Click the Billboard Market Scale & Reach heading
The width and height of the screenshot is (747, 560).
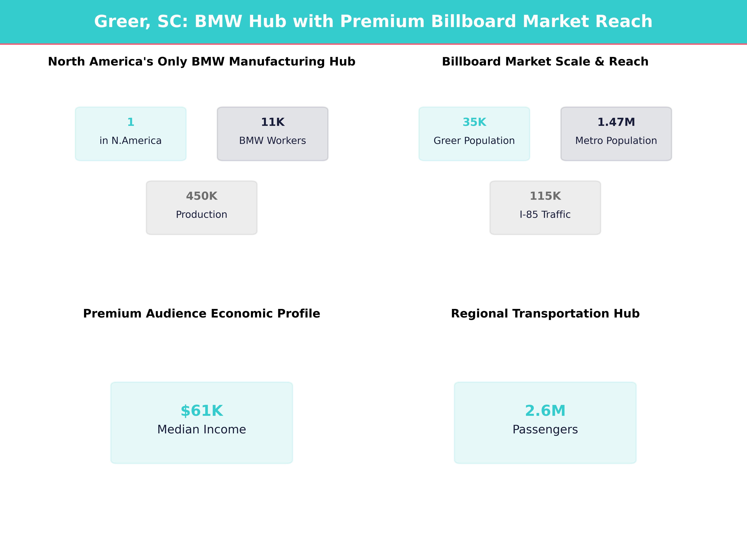coord(545,61)
